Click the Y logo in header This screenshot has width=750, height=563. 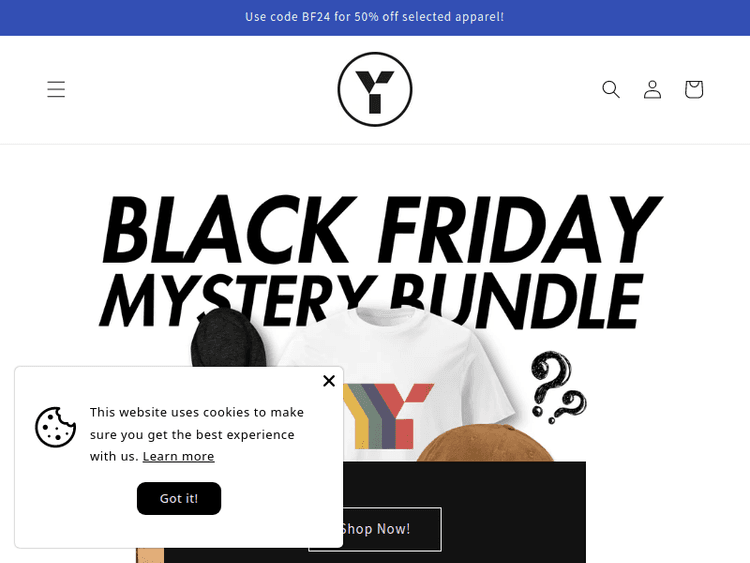coord(375,89)
